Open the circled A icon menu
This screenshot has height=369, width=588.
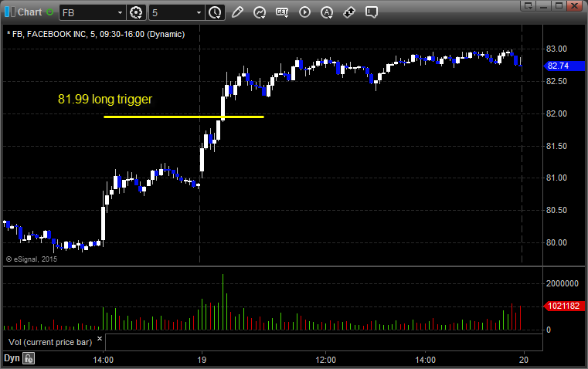pyautogui.click(x=327, y=12)
